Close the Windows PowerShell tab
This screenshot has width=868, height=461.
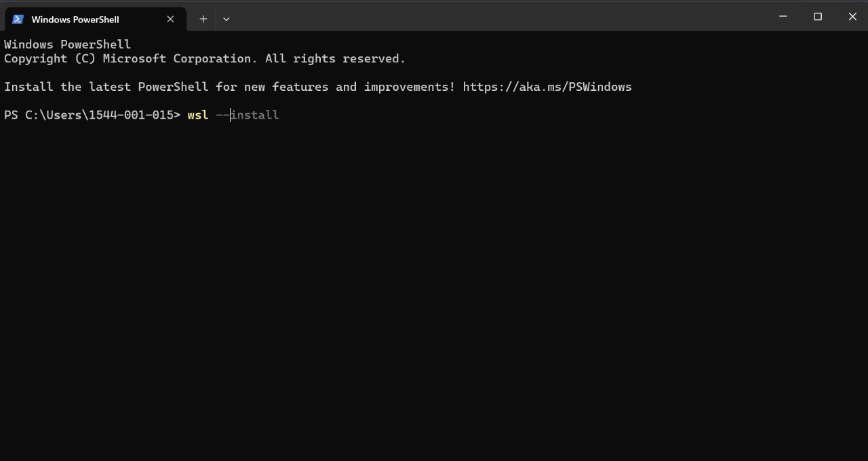[170, 19]
